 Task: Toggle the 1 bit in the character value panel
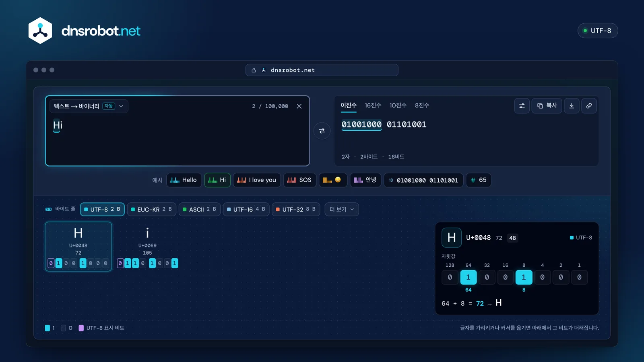pos(579,277)
